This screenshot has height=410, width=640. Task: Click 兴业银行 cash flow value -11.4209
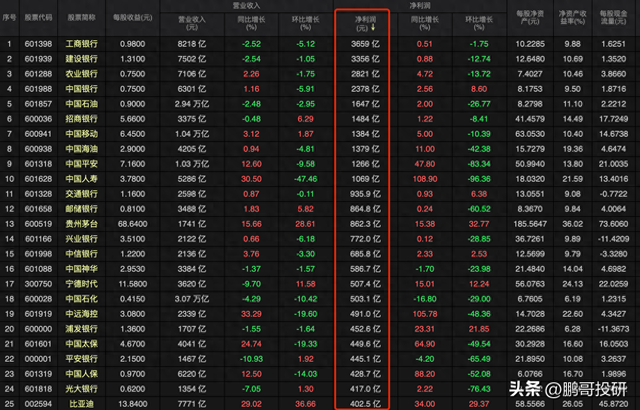coord(613,239)
